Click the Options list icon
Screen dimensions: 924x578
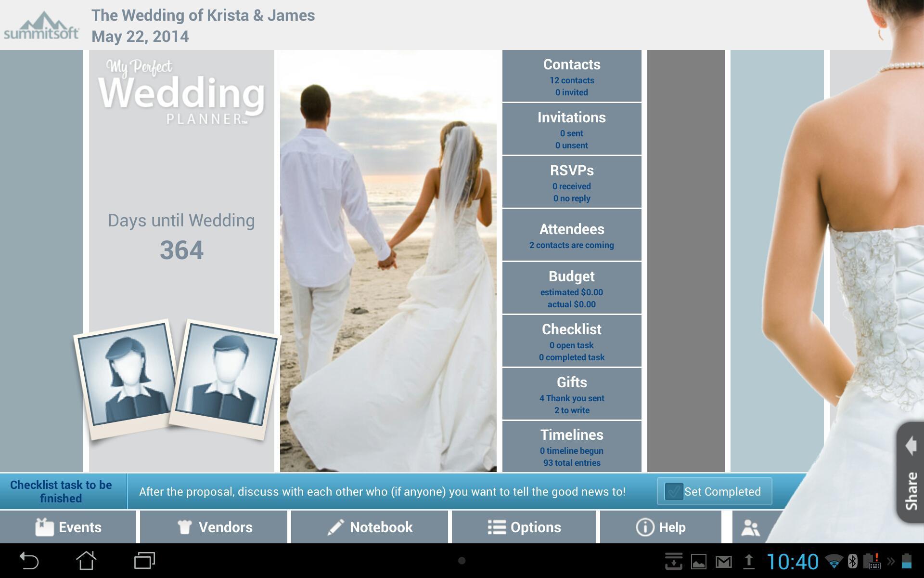pos(497,527)
